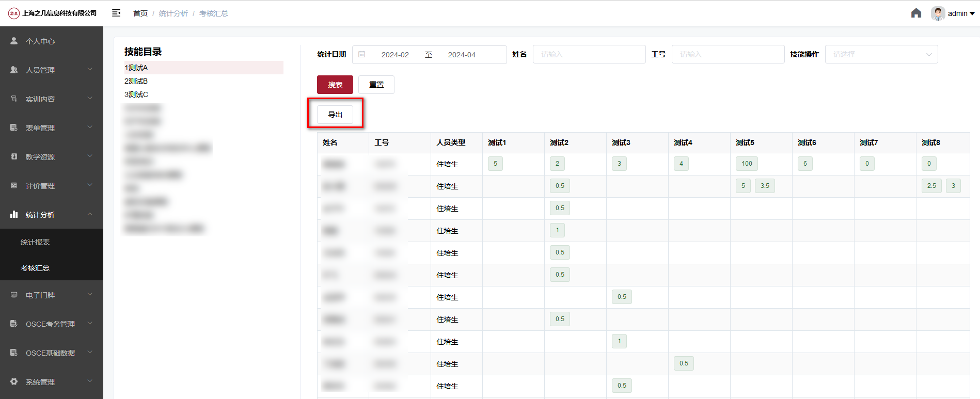The height and width of the screenshot is (399, 980).
Task: Expand the 电子门牌 chevron
Action: tap(90, 294)
